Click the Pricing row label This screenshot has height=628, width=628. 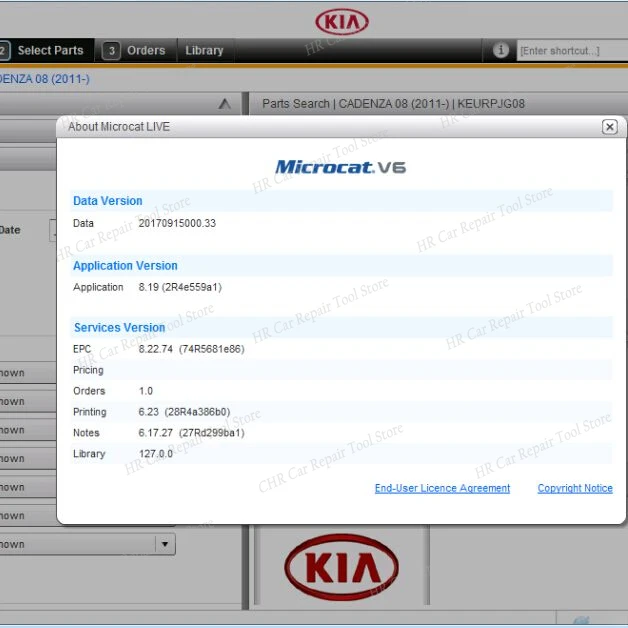pos(88,370)
